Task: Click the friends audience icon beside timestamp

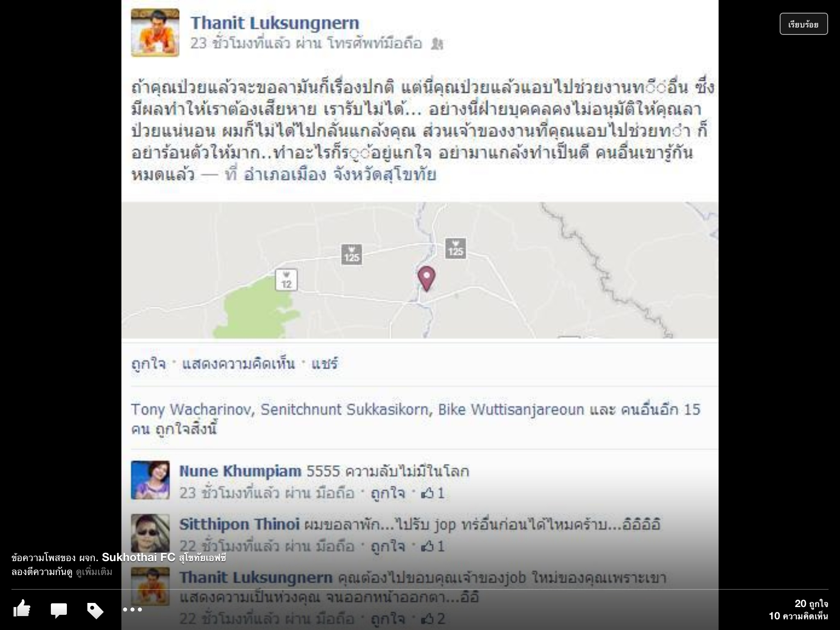Action: (x=437, y=43)
